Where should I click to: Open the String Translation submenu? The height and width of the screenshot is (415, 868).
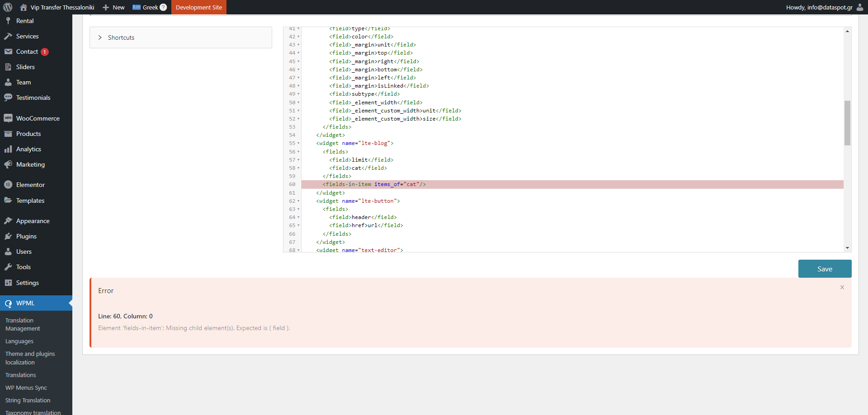28,400
